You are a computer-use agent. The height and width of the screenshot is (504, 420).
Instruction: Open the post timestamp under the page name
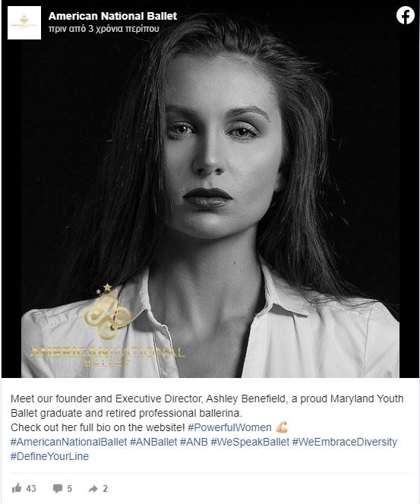[x=104, y=29]
